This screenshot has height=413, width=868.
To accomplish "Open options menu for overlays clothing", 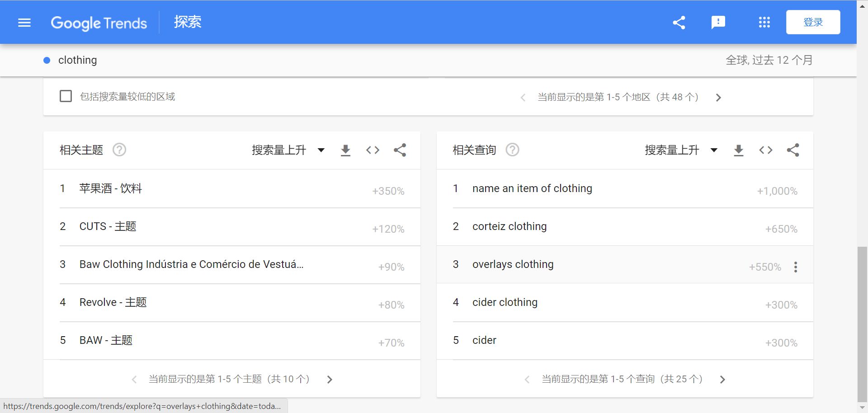I will (x=796, y=267).
